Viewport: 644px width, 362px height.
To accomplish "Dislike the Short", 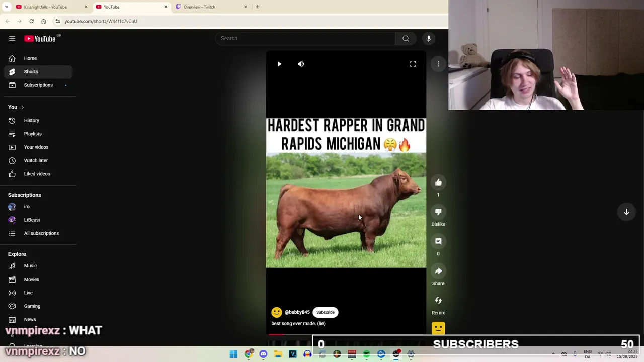I will point(438,212).
